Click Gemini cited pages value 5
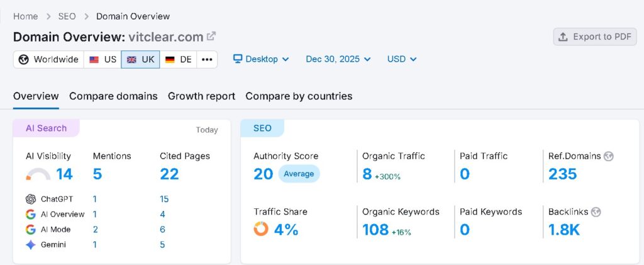644x265 pixels. [x=163, y=245]
